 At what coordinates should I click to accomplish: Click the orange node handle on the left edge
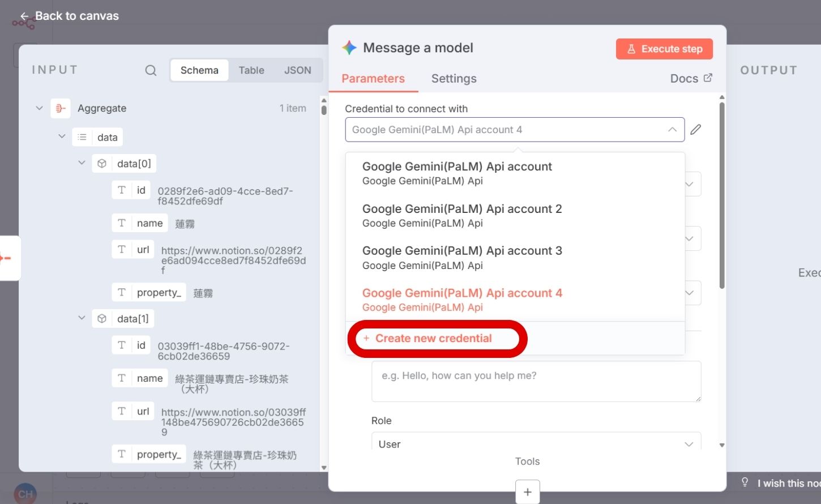(x=7, y=258)
